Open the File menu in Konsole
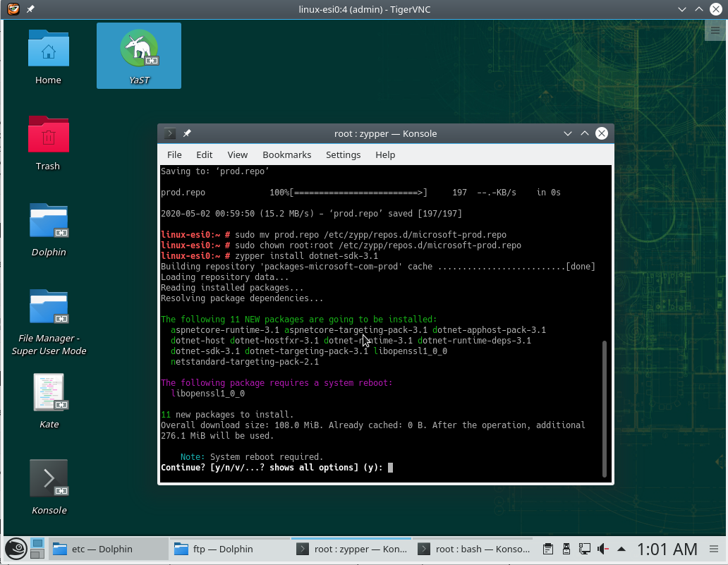This screenshot has width=728, height=565. 174,155
